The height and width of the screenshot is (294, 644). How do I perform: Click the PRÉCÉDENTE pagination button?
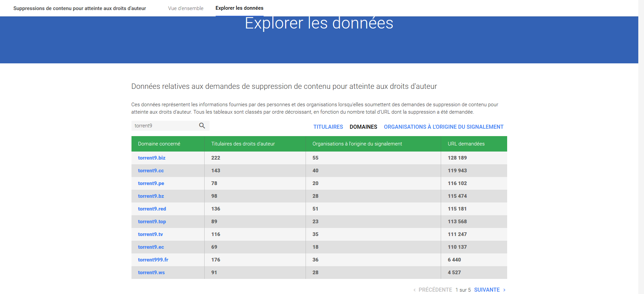click(x=435, y=290)
